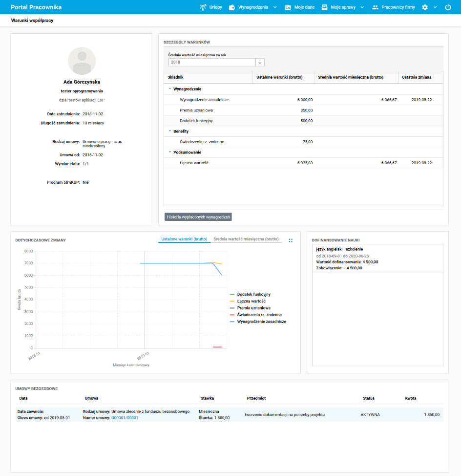This screenshot has height=476, width=461.
Task: Select the Premia uznaniowa row
Action: 303,110
